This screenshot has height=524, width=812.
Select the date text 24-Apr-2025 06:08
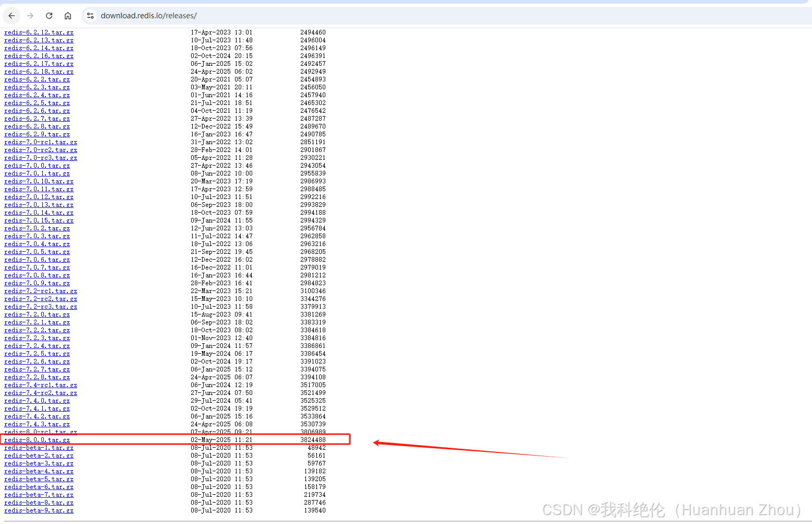click(221, 424)
